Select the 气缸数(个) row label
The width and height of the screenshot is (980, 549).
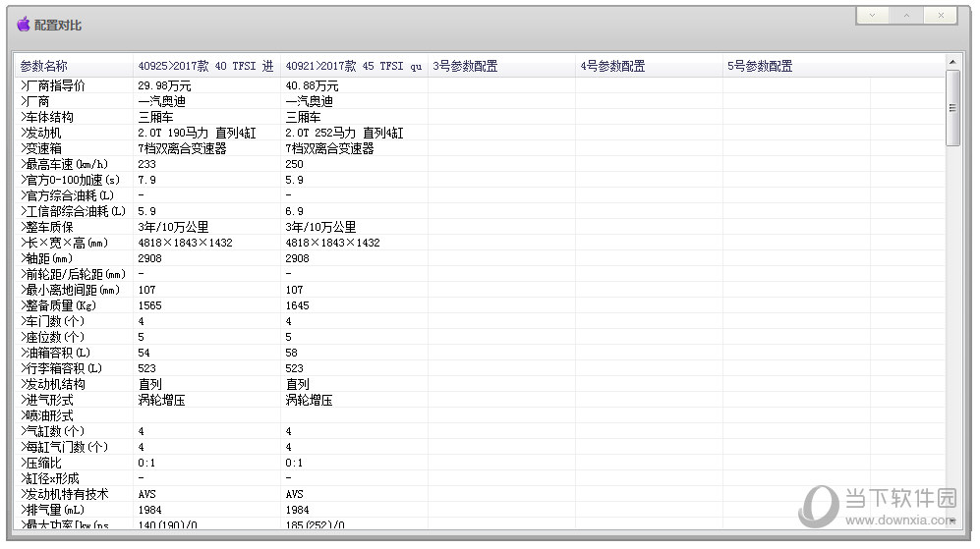click(x=52, y=431)
